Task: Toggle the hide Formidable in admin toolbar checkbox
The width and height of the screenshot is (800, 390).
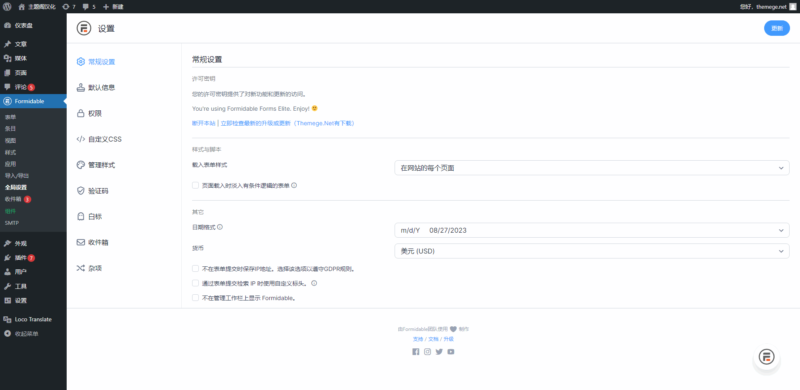Action: point(195,298)
